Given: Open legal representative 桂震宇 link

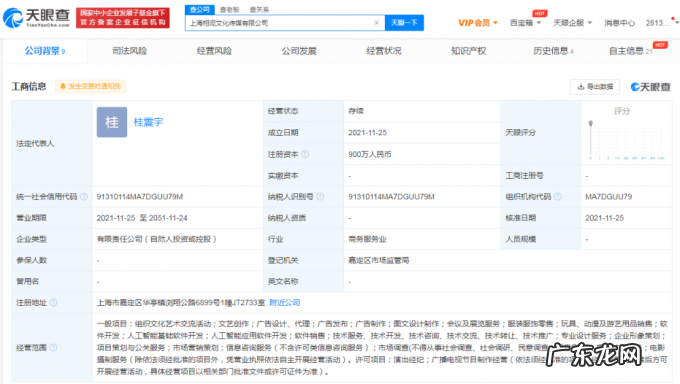Looking at the screenshot, I should click(148, 122).
